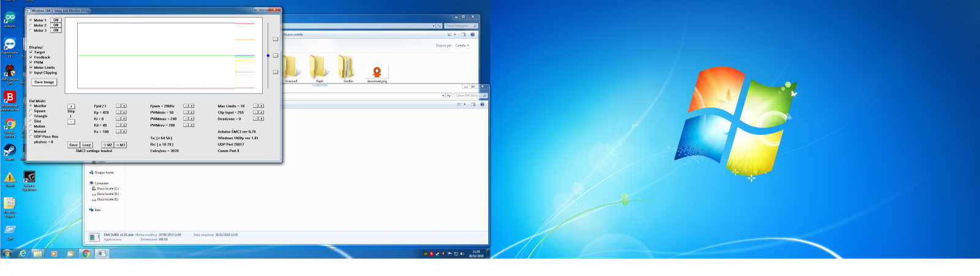
Task: Toggle the Feedback display checkbox
Action: [x=31, y=57]
